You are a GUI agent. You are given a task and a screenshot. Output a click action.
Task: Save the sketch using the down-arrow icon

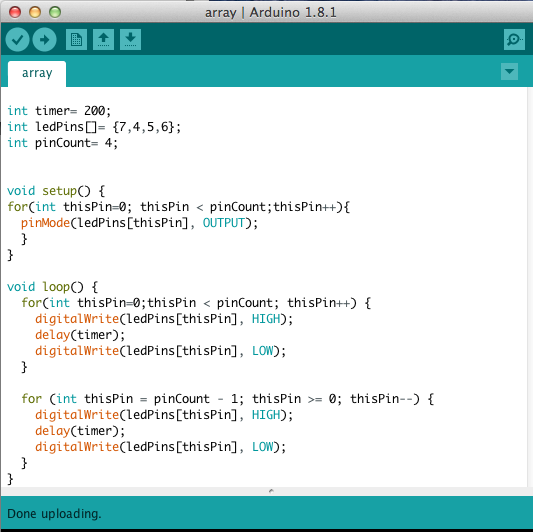coord(131,40)
